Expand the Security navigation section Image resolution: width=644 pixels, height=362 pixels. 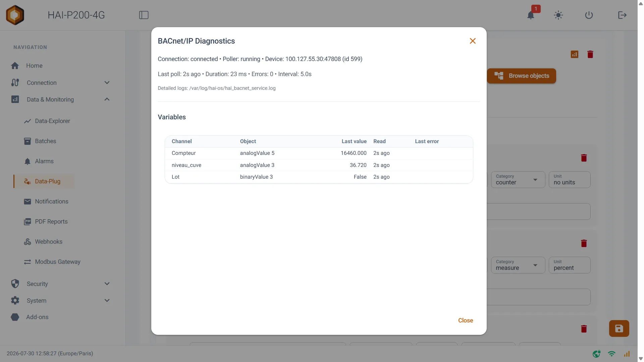[x=60, y=284]
